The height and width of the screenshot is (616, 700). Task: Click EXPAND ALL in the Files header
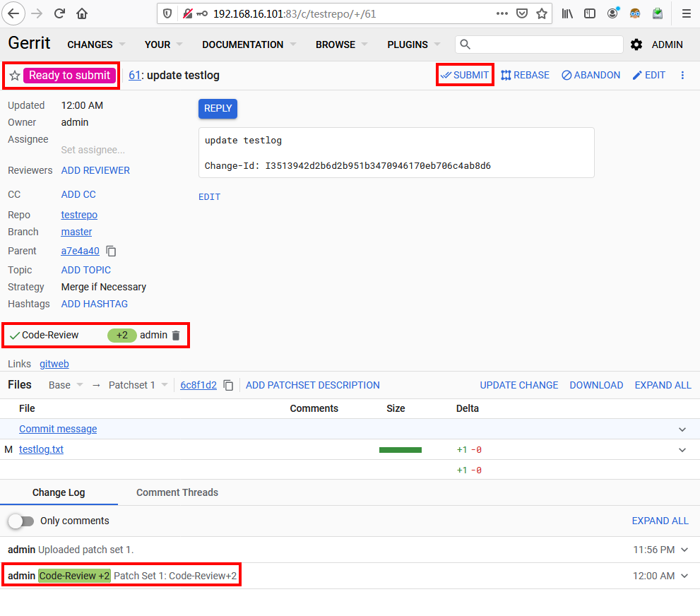tap(663, 385)
